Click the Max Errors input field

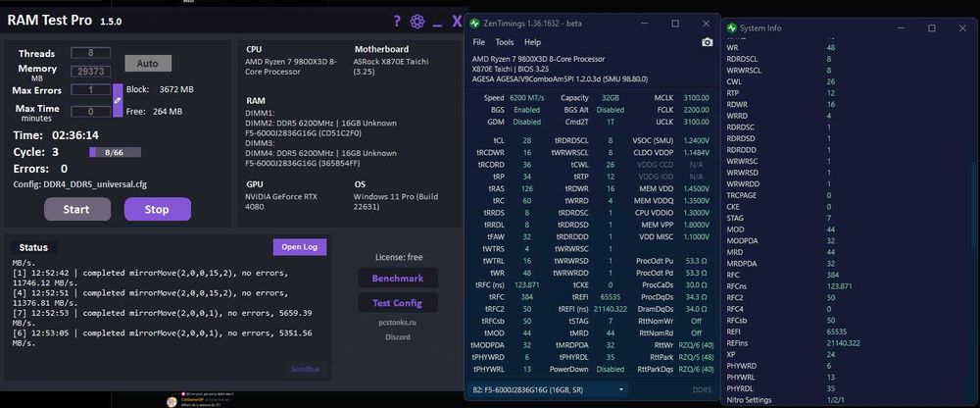[90, 89]
